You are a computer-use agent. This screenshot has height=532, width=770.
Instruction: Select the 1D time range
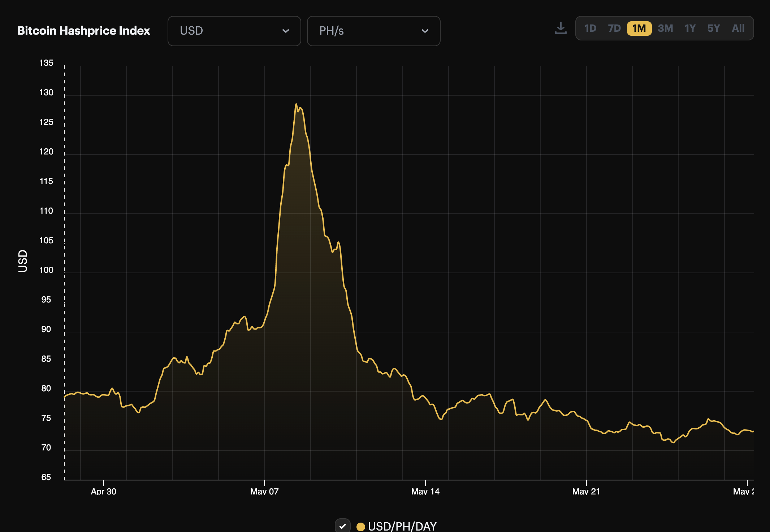591,28
